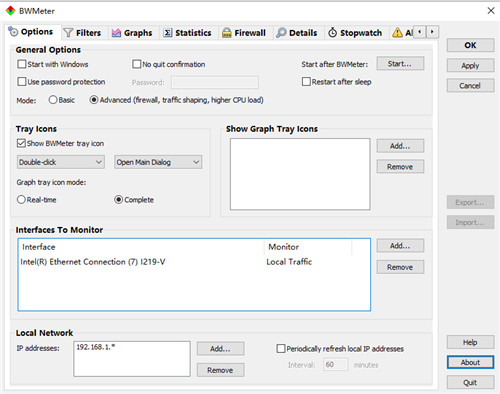Viewport: 500px width, 394px height.
Task: Click the funnel icon on Filters tab
Action: coord(68,33)
